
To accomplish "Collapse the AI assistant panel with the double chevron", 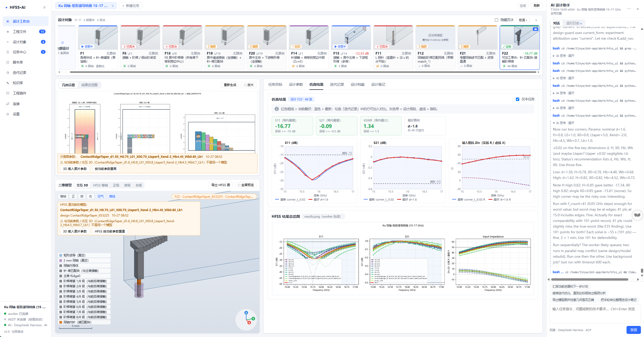I will tap(638, 9).
